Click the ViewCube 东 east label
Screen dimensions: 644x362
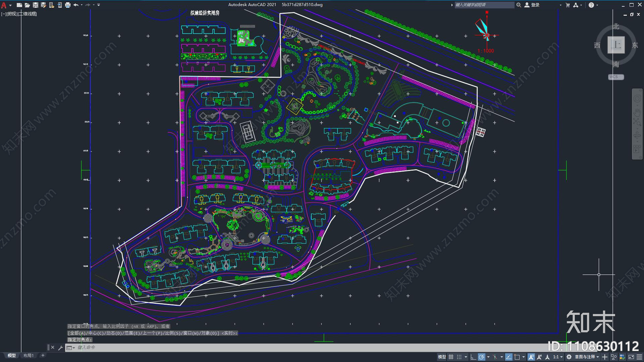click(x=635, y=45)
